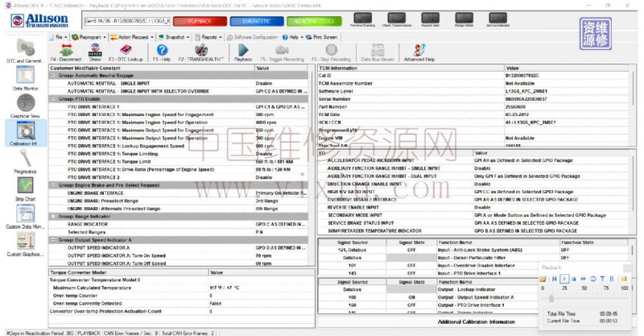This screenshot has height=336, width=644.
Task: Select ENGINE BRAKE INTERFACE row
Action: coord(178,193)
